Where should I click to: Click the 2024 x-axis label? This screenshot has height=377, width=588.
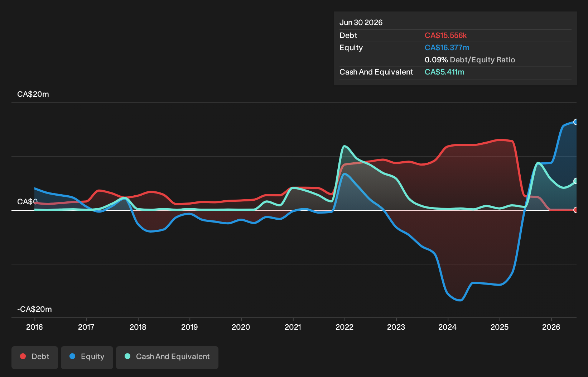(x=448, y=327)
